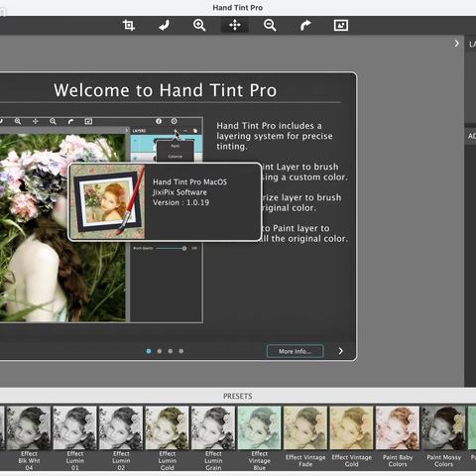Viewport: 476px width, 476px height.
Task: Click the Hand Tint Pro window title
Action: pyautogui.click(x=238, y=8)
